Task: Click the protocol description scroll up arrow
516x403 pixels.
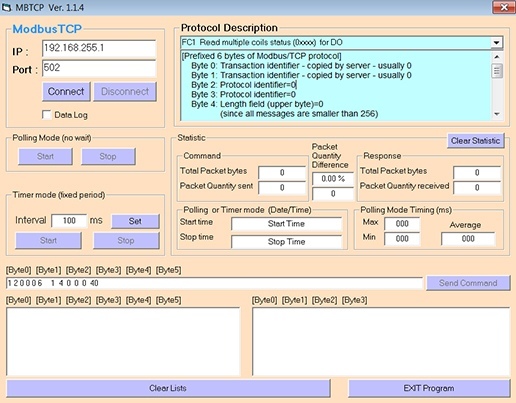Action: click(497, 57)
